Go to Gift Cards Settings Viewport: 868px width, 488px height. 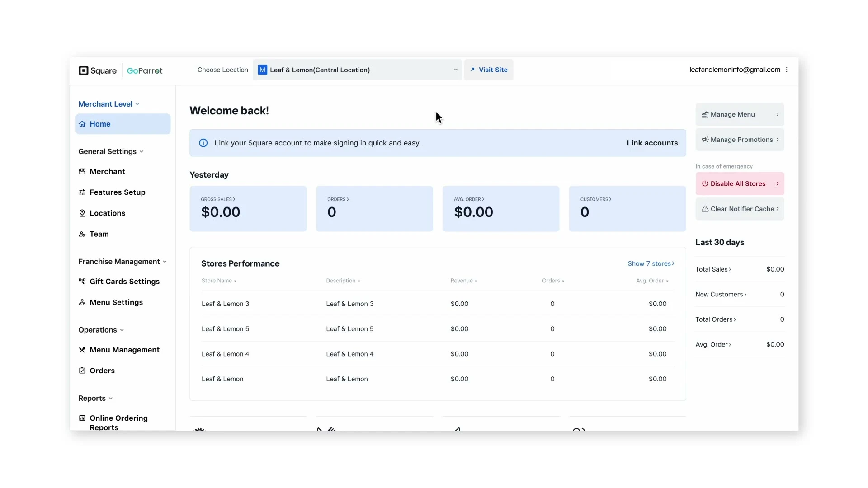124,282
